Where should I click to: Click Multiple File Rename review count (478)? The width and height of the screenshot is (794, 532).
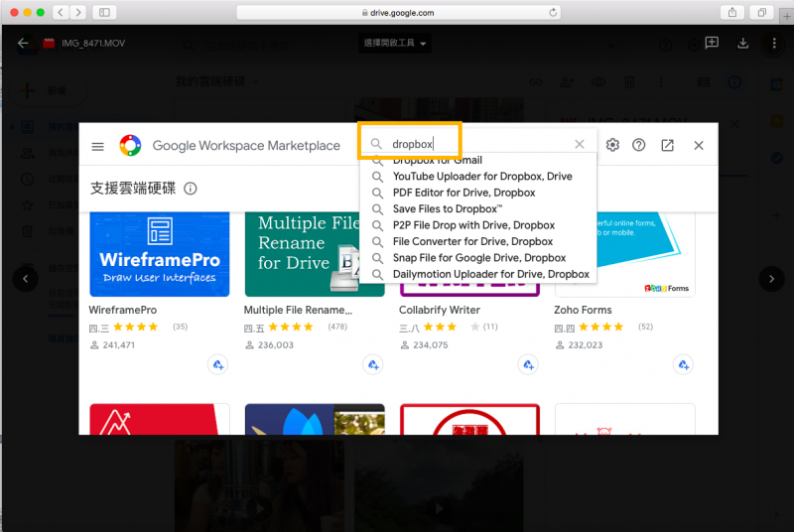(x=337, y=327)
